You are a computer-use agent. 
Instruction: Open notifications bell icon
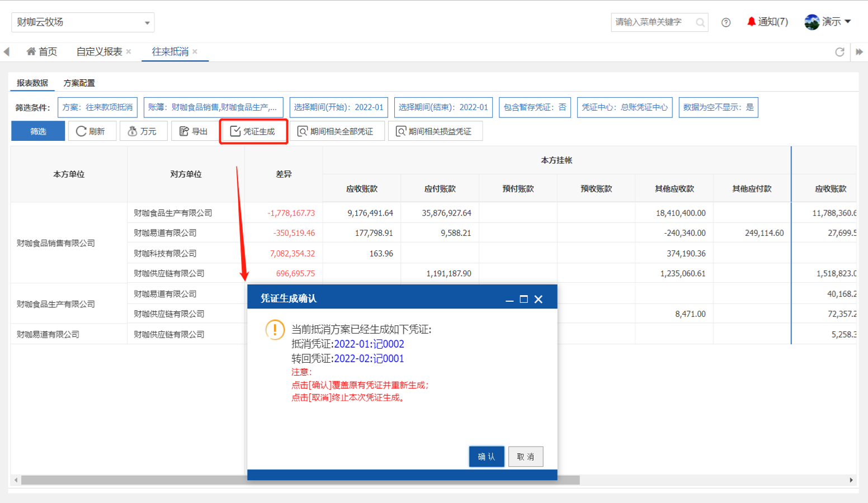(751, 22)
